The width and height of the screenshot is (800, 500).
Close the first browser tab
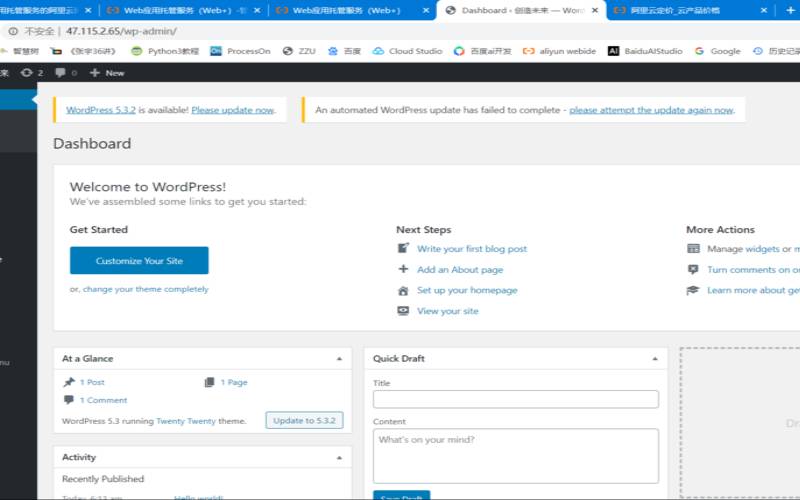[x=88, y=10]
